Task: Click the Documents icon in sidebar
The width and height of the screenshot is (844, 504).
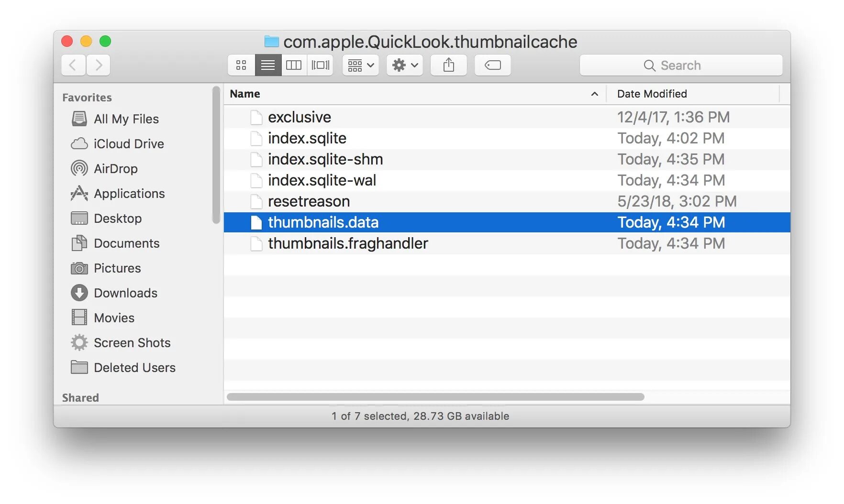Action: coord(79,243)
